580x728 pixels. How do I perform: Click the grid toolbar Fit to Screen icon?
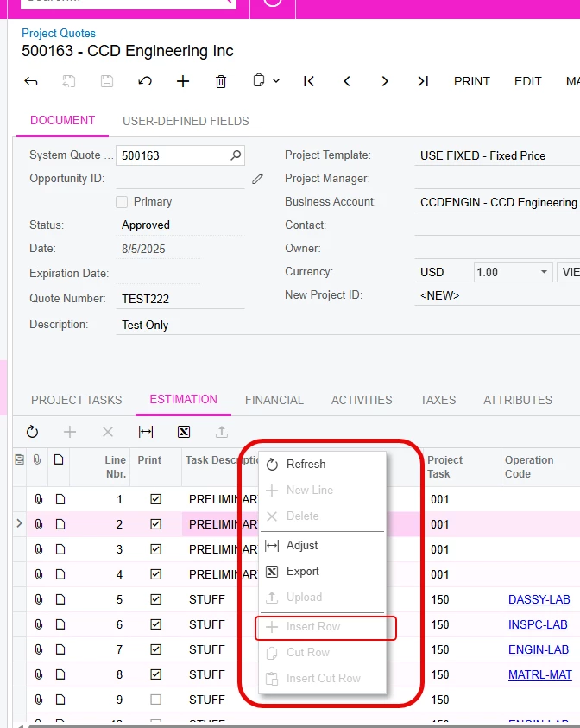[x=146, y=432]
